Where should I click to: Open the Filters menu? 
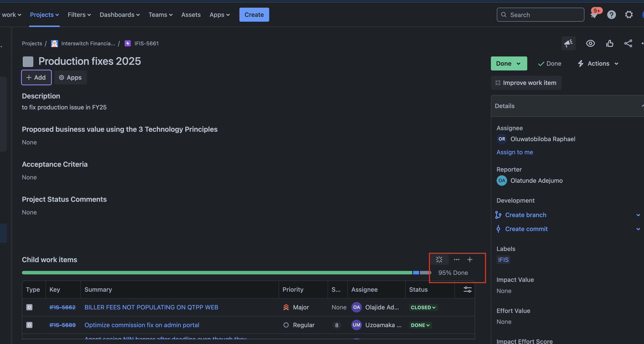79,15
